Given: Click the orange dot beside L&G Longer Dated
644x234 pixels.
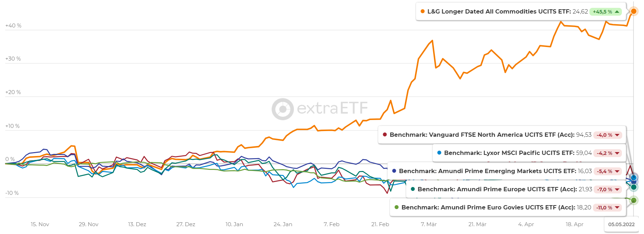Looking at the screenshot, I should (x=423, y=11).
